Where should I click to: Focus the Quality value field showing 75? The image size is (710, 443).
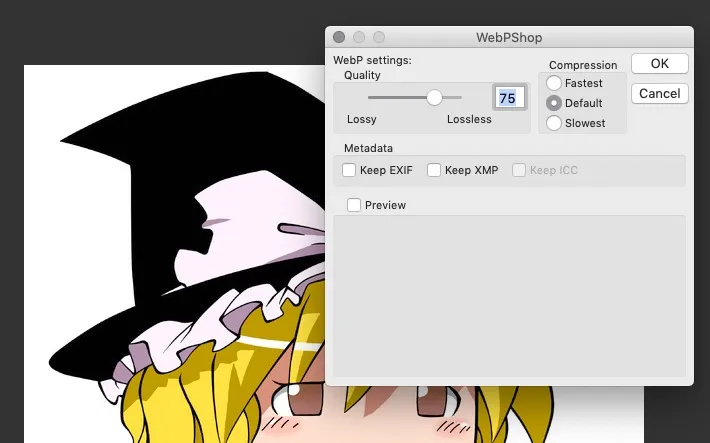(509, 97)
